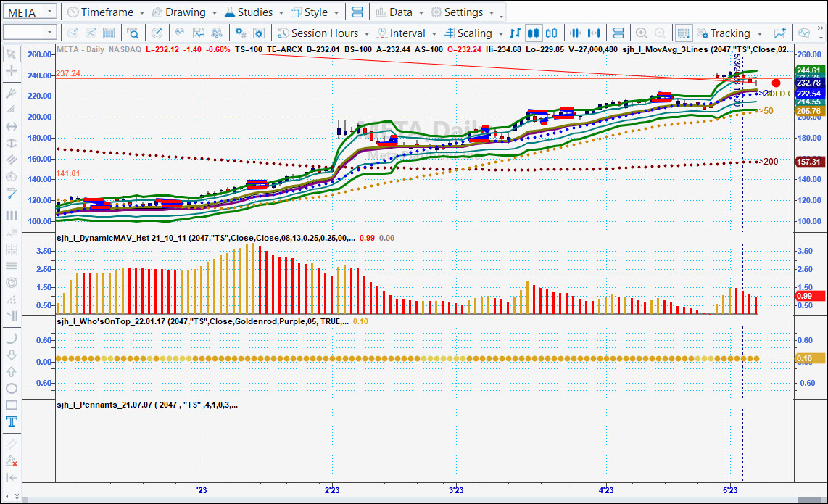Open the Timeframe menu

(x=106, y=12)
